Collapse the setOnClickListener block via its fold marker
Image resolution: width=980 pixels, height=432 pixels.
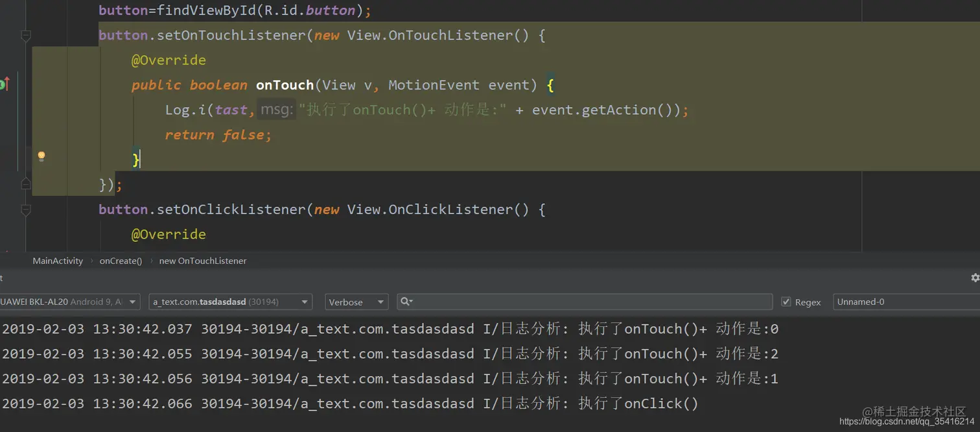pos(26,210)
